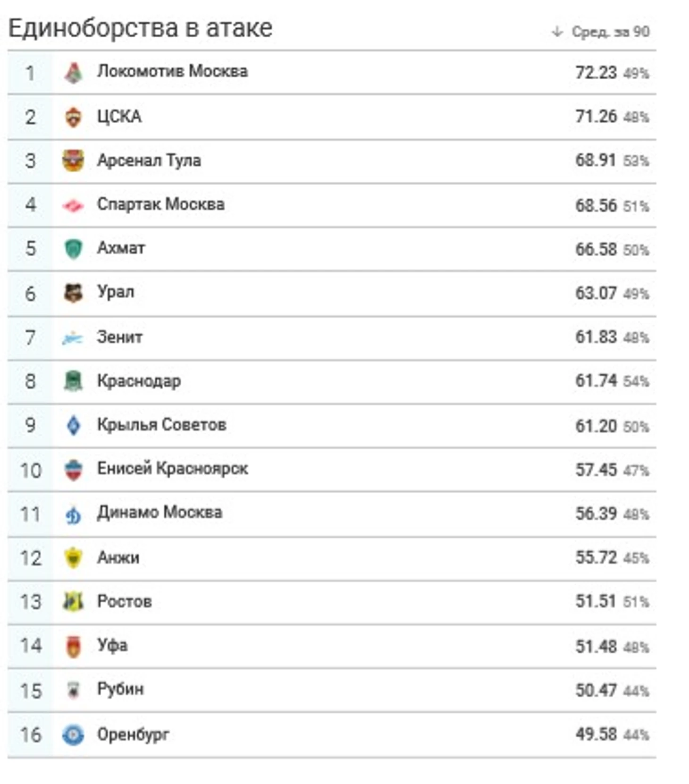Click the Крылья Советов blue logo

pos(73,425)
